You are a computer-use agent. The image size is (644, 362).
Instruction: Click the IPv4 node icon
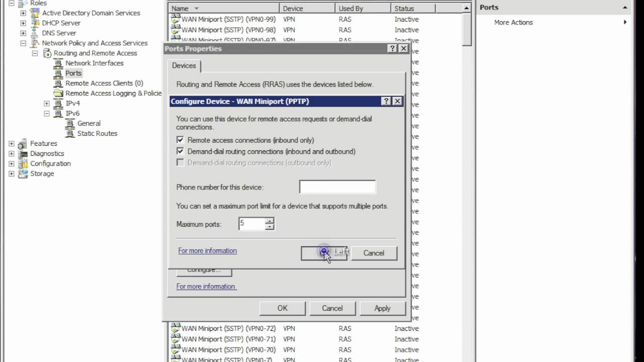point(58,104)
